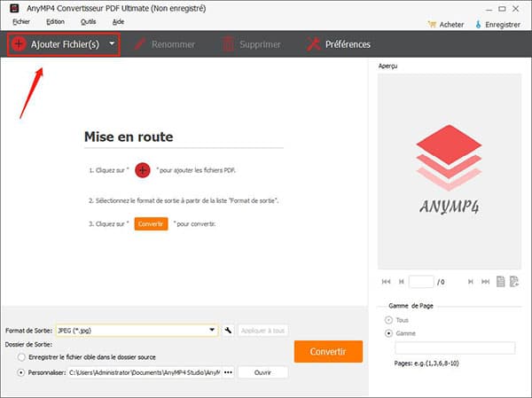Click the document page icon under preview
This screenshot has width=532, height=398.
(500, 282)
